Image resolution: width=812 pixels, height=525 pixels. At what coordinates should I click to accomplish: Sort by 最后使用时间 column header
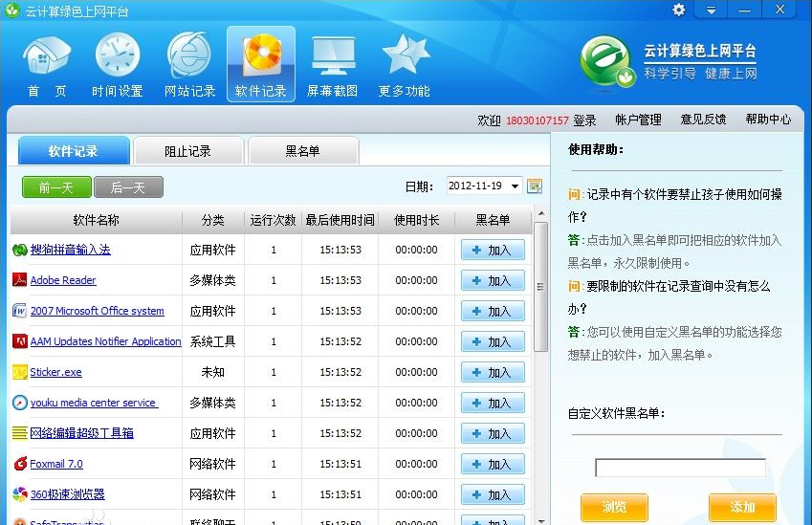pos(340,220)
